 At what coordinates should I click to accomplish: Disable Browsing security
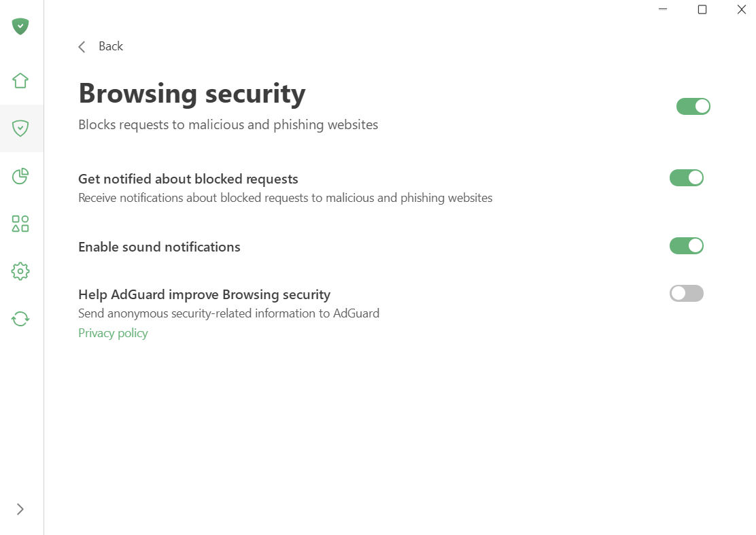coord(693,106)
